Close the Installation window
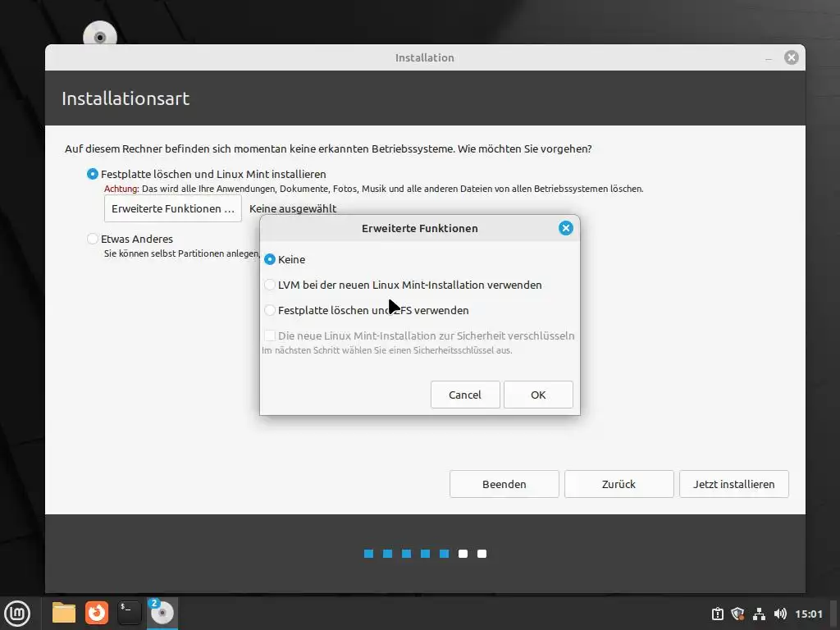The width and height of the screenshot is (840, 630). [792, 57]
